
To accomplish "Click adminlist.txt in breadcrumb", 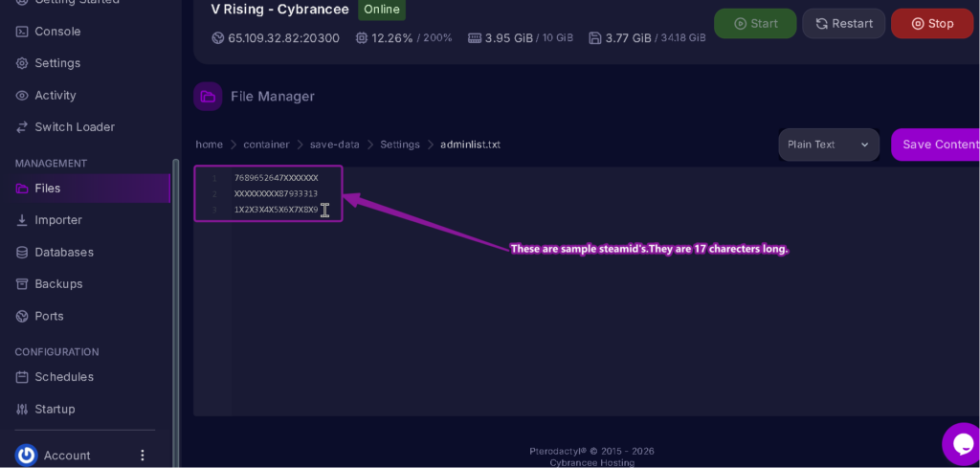I will 470,145.
